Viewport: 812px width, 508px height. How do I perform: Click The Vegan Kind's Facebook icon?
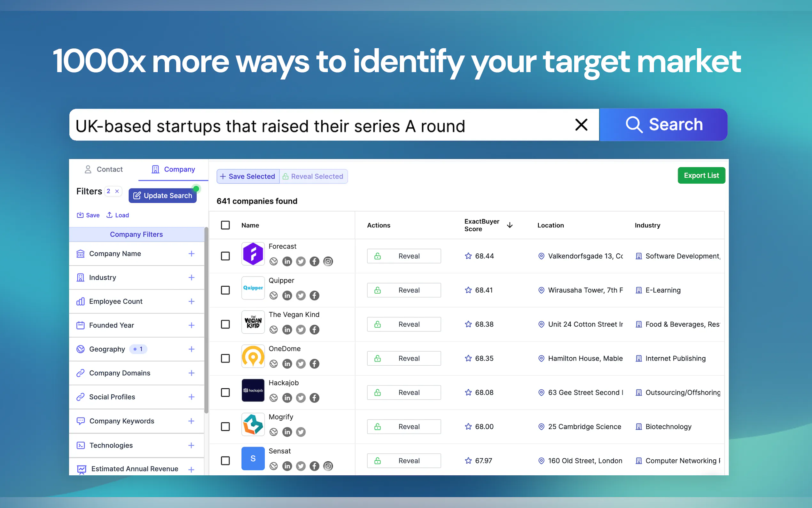tap(314, 329)
